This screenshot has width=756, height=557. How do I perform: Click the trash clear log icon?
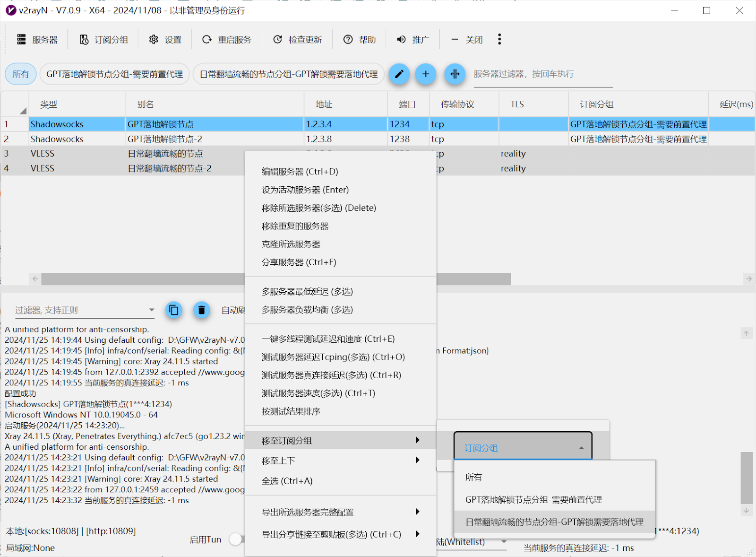(201, 310)
